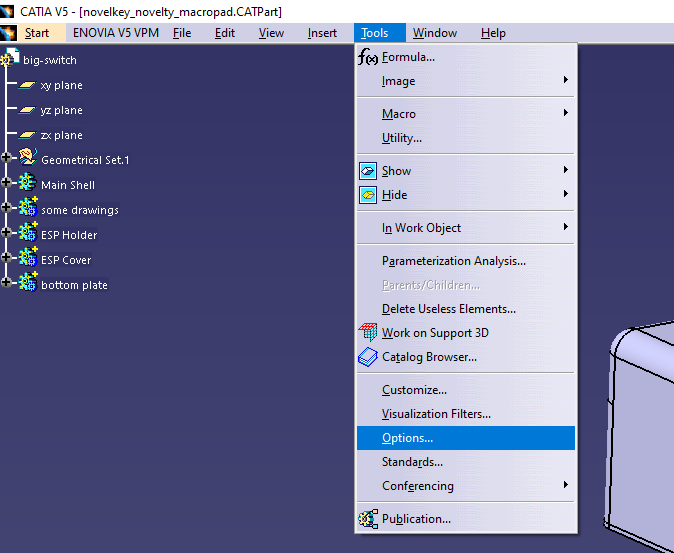The image size is (674, 553).
Task: Select the Main Shell label
Action: pos(68,185)
